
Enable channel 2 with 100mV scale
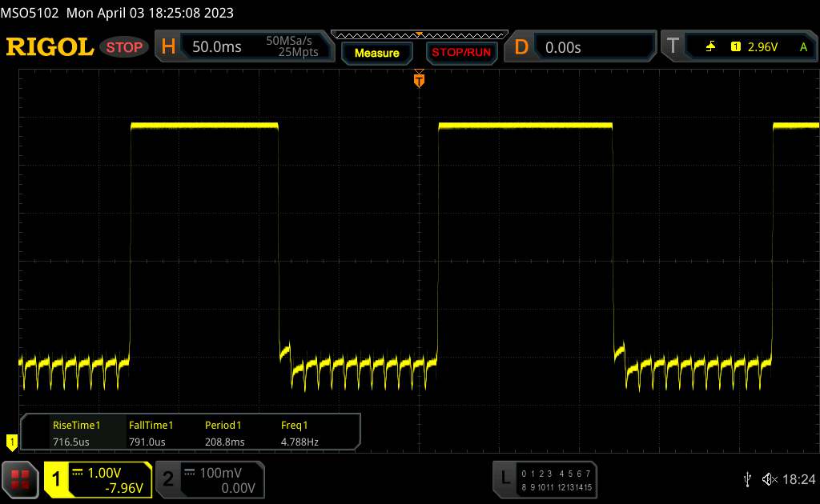point(208,479)
